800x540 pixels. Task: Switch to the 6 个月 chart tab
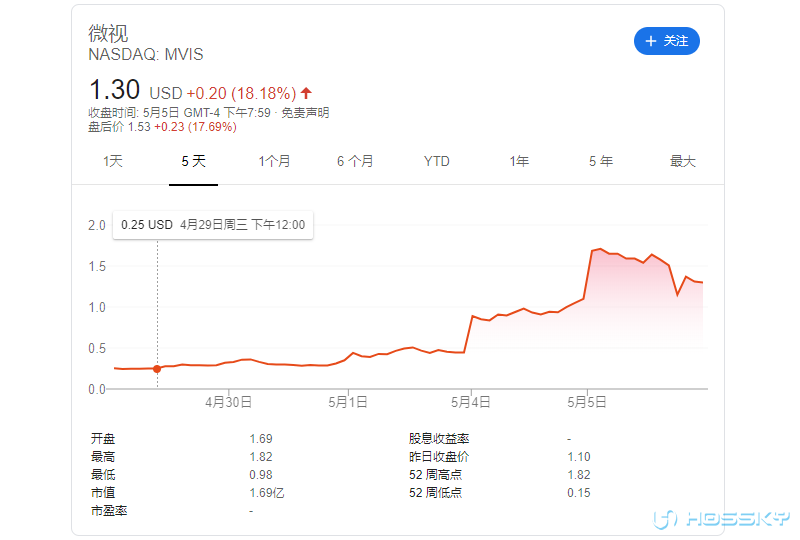click(355, 161)
